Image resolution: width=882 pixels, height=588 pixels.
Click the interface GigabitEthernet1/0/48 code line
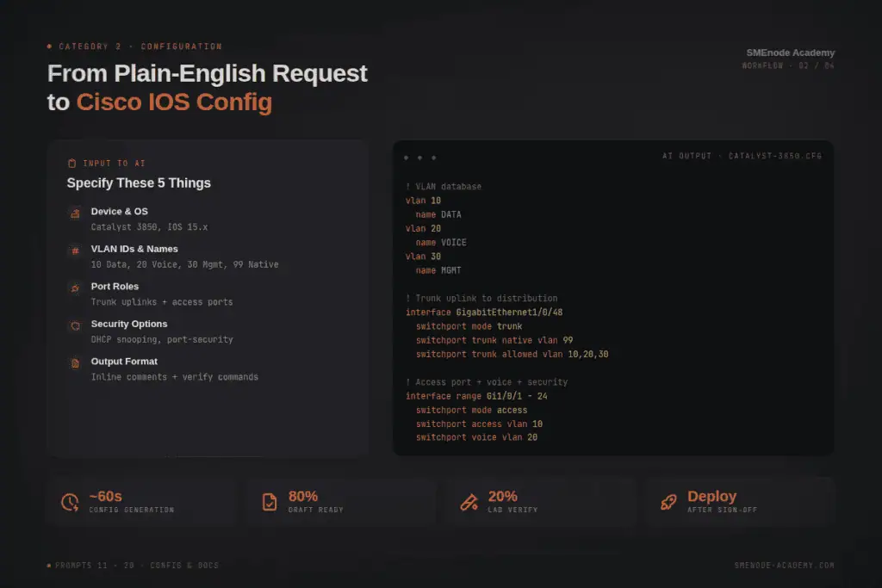coord(484,312)
